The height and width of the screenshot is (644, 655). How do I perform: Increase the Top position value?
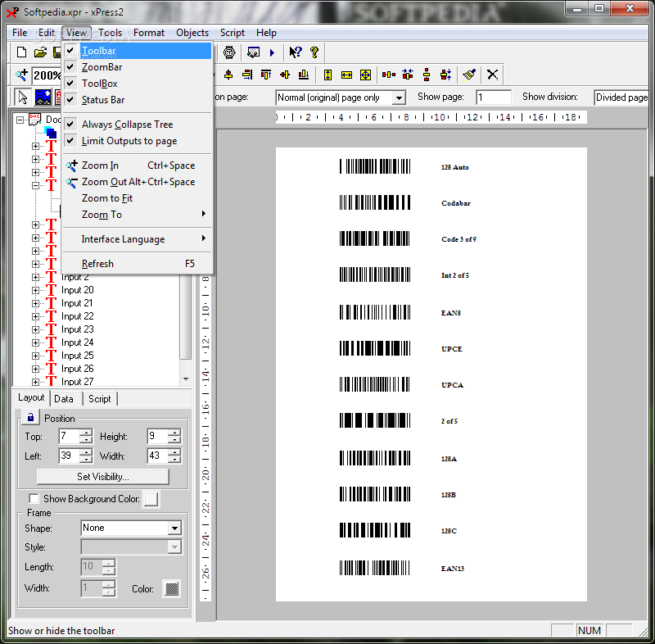86,433
